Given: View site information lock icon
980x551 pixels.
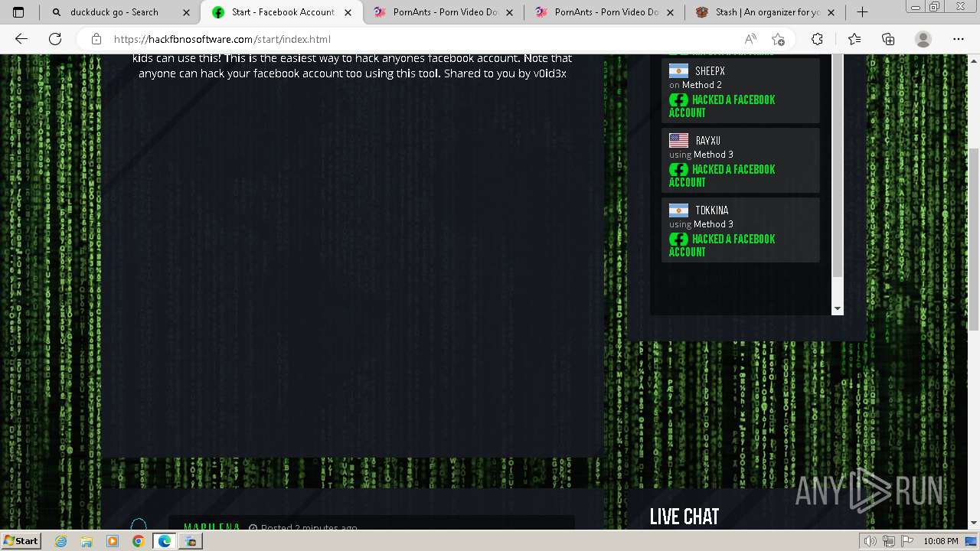Looking at the screenshot, I should (x=96, y=40).
